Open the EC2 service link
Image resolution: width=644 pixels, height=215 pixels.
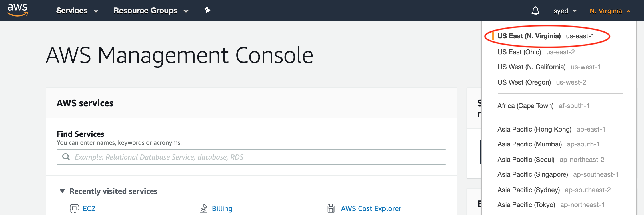coord(89,208)
